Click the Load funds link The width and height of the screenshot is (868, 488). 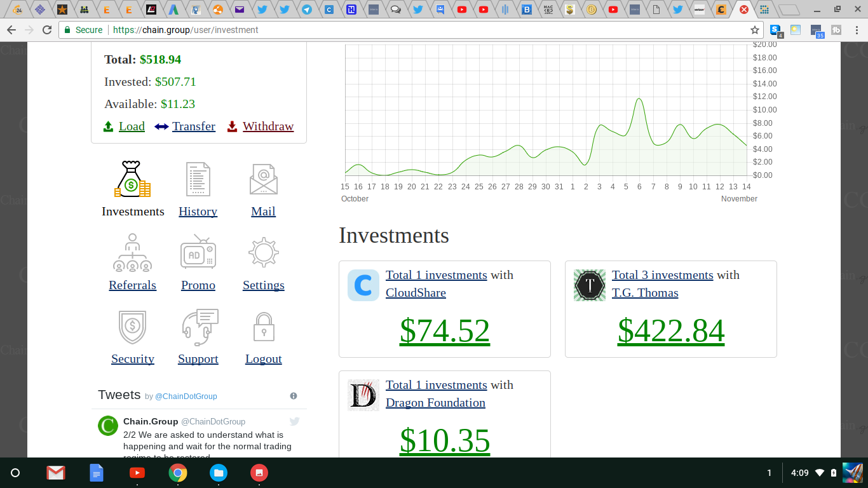click(x=132, y=126)
